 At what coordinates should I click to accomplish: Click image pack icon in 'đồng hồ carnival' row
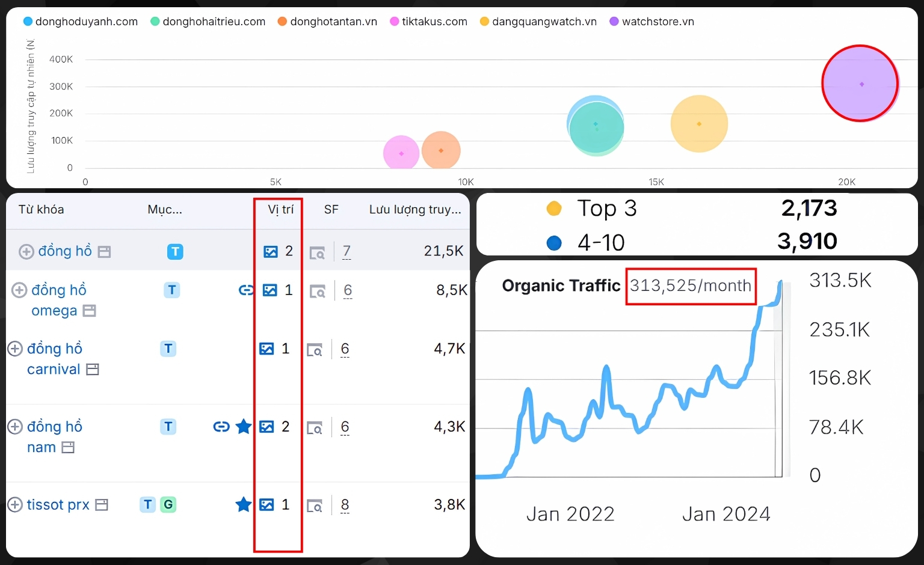coord(266,349)
